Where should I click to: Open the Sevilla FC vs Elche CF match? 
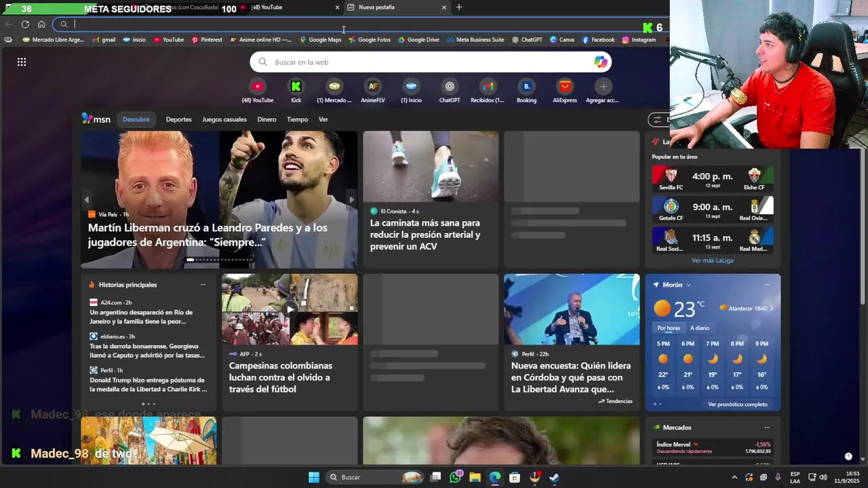713,179
